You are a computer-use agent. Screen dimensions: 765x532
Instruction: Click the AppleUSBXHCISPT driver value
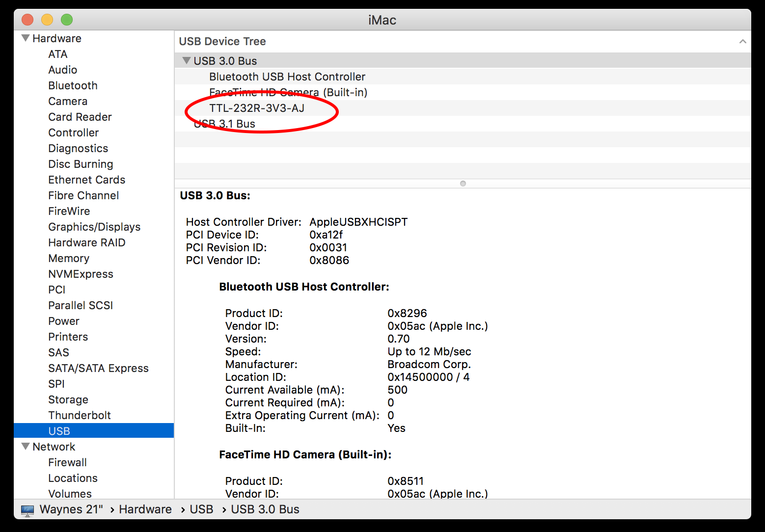pos(358,222)
